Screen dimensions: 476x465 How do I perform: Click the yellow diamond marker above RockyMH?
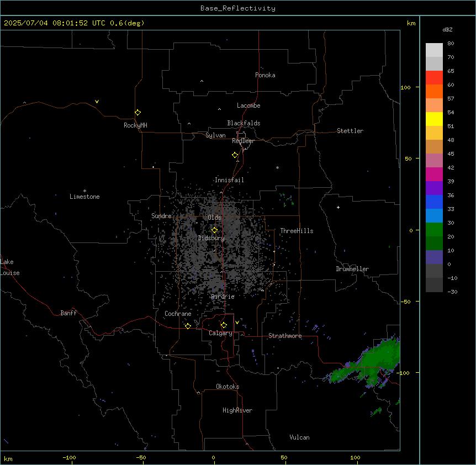pos(137,113)
